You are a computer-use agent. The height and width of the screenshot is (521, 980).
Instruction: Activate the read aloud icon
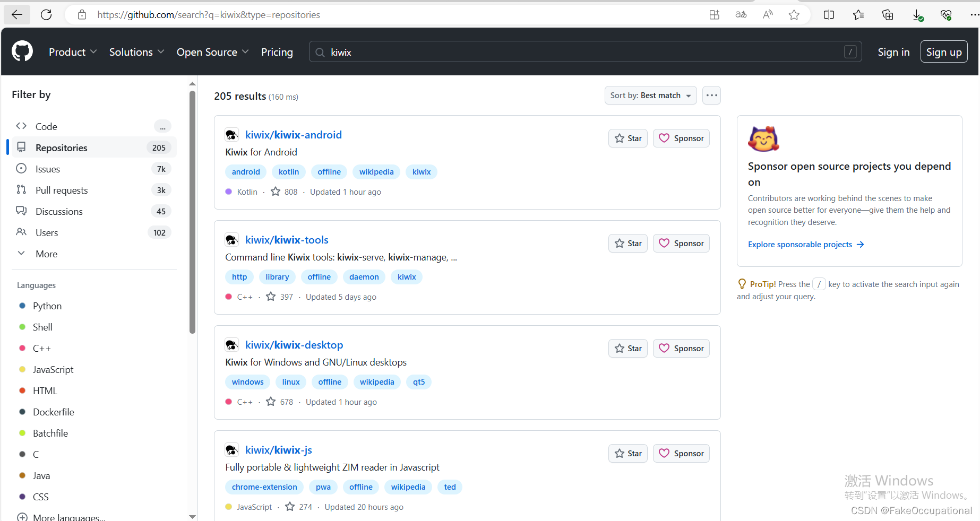pyautogui.click(x=768, y=15)
